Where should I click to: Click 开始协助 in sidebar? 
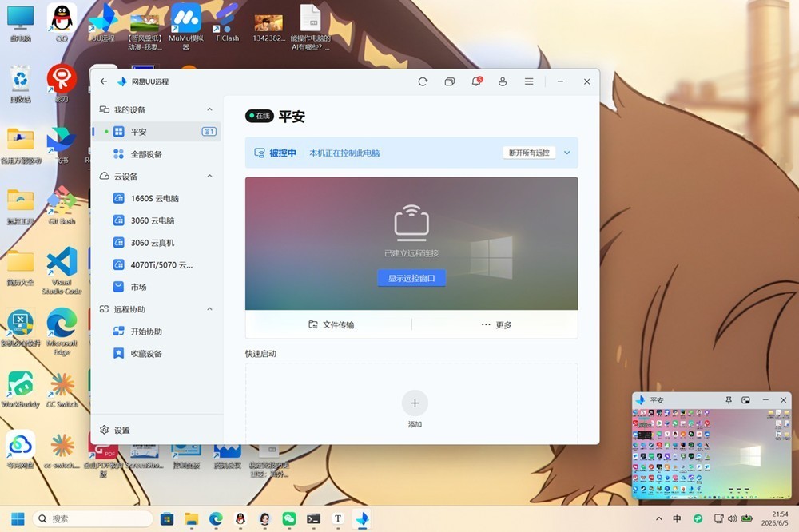[157, 332]
